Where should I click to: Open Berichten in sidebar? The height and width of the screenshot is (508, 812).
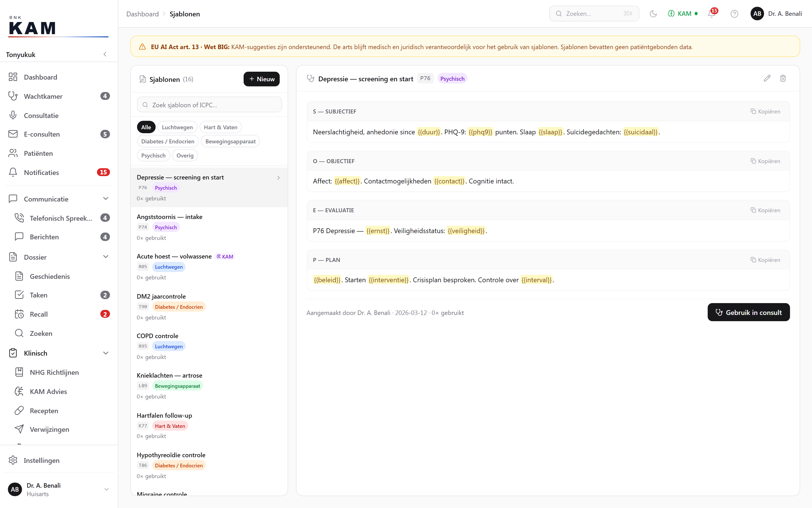(x=62, y=237)
